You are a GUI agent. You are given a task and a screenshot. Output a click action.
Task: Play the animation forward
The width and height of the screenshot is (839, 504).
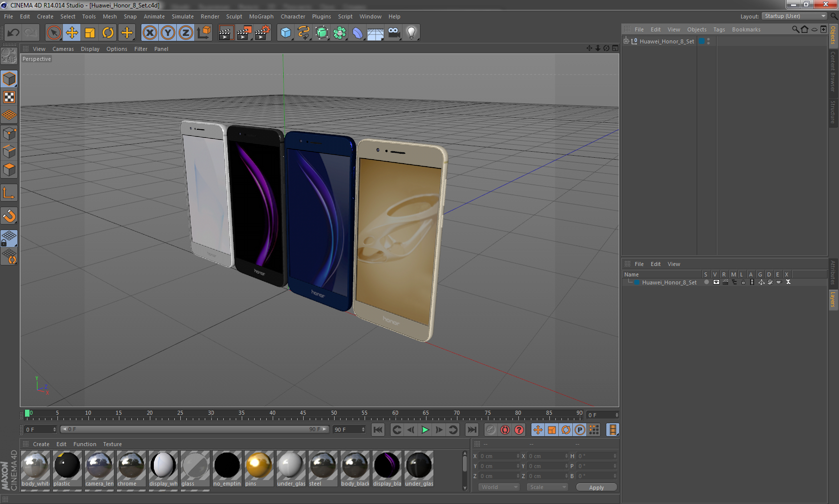tap(425, 430)
